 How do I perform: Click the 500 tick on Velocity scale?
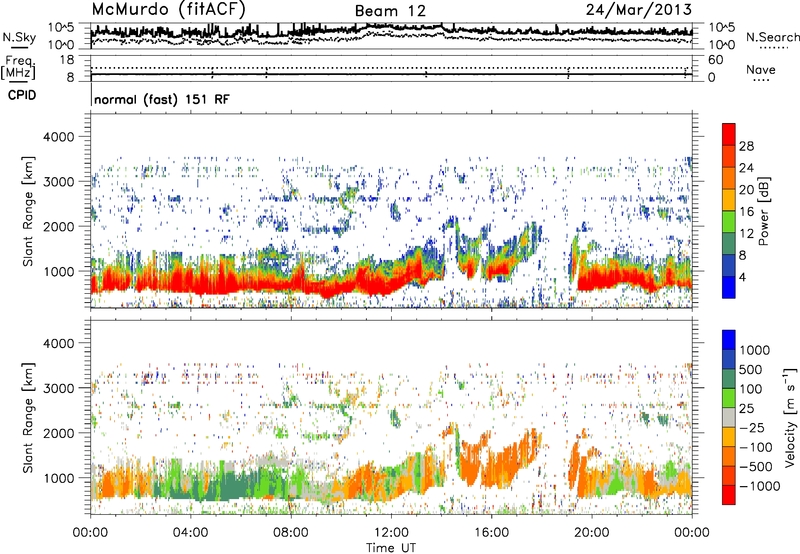click(753, 370)
